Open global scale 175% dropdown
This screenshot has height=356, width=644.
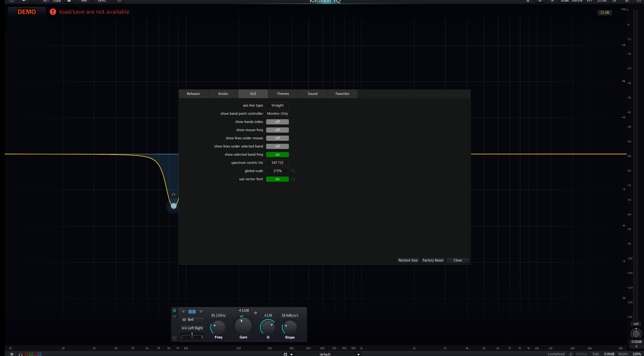click(277, 171)
